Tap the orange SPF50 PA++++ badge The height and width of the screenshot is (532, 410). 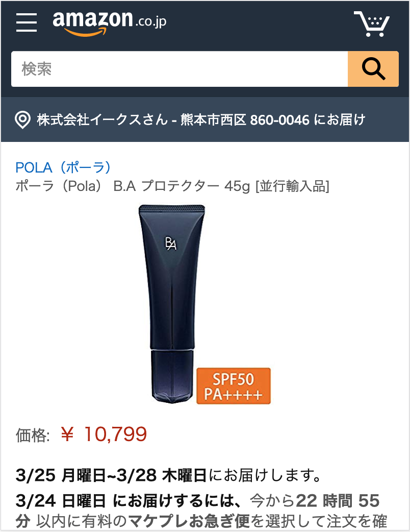point(234,386)
